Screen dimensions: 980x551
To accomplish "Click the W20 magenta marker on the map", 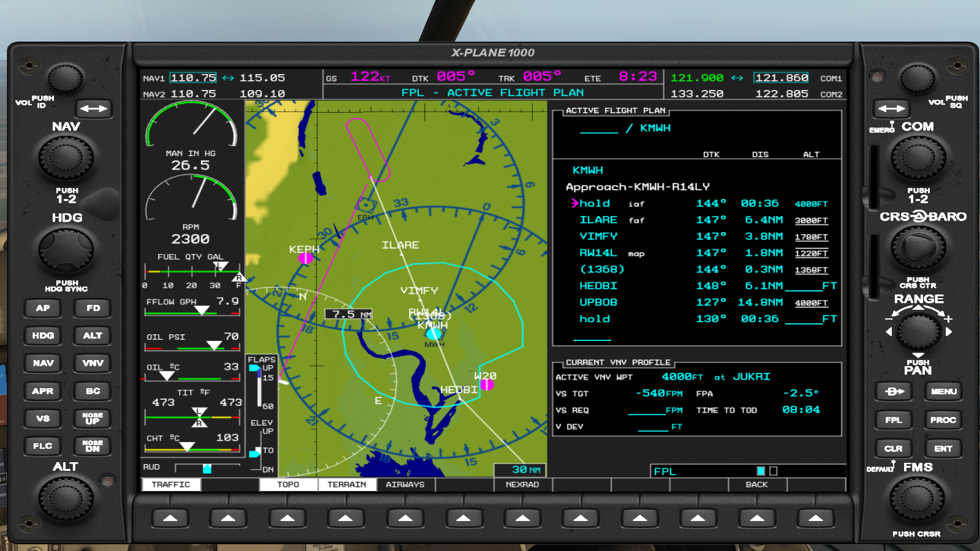I will (x=487, y=384).
